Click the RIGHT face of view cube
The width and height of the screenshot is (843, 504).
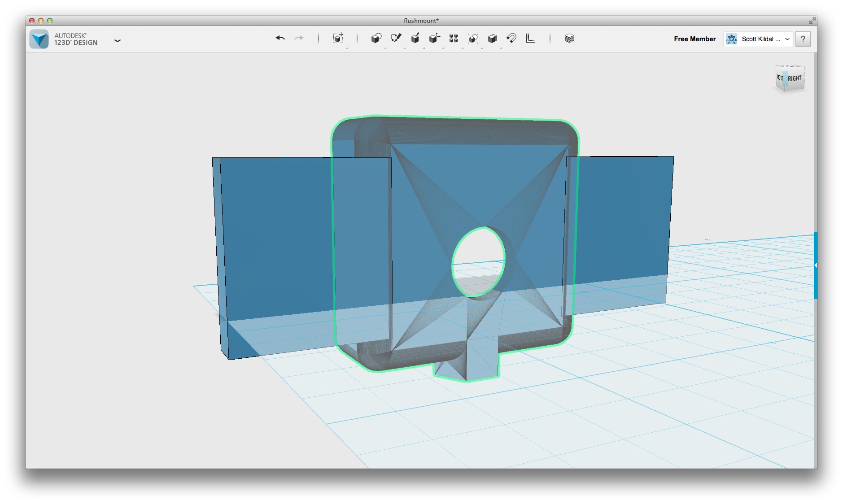pyautogui.click(x=795, y=78)
